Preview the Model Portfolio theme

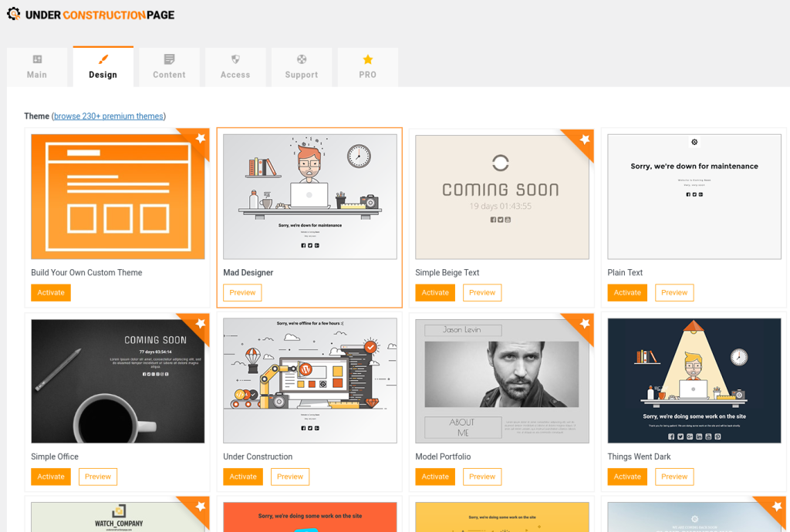pos(482,476)
